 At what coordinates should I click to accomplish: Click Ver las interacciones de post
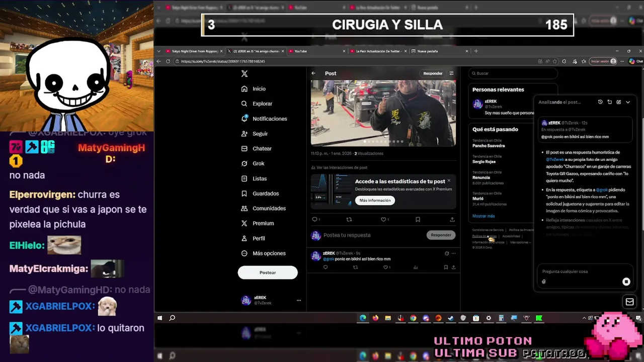339,167
